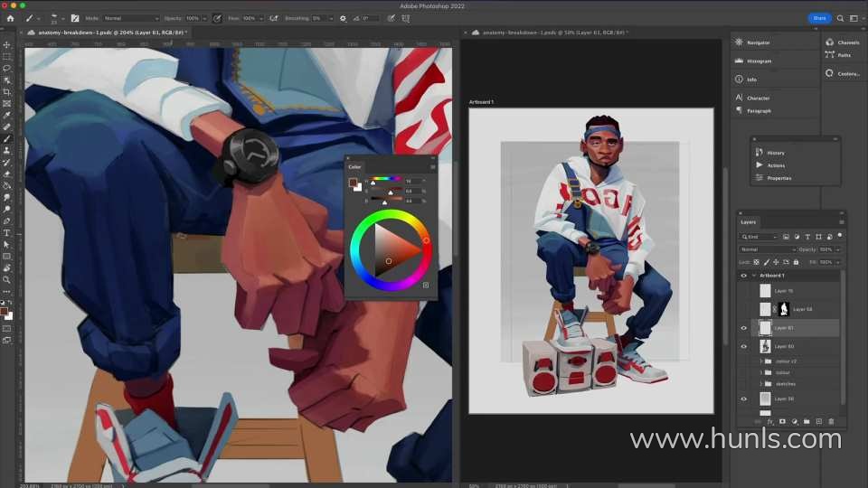Open the brush preset picker dropdown

(62, 19)
